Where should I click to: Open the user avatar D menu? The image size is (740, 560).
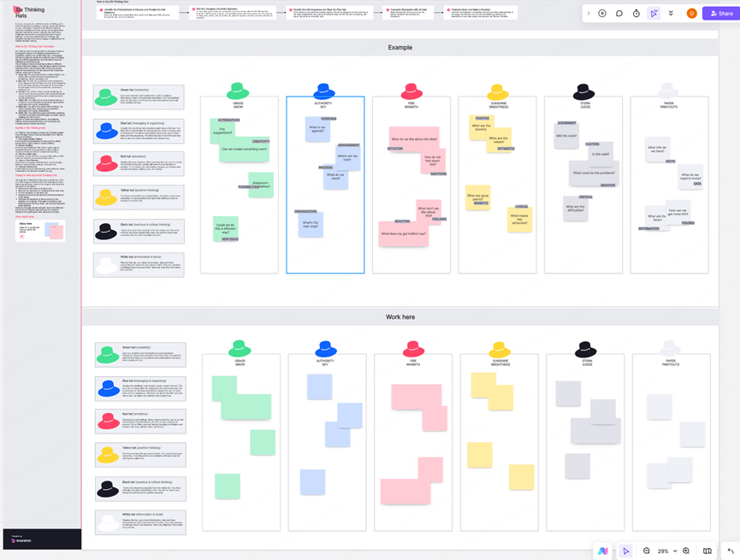691,14
